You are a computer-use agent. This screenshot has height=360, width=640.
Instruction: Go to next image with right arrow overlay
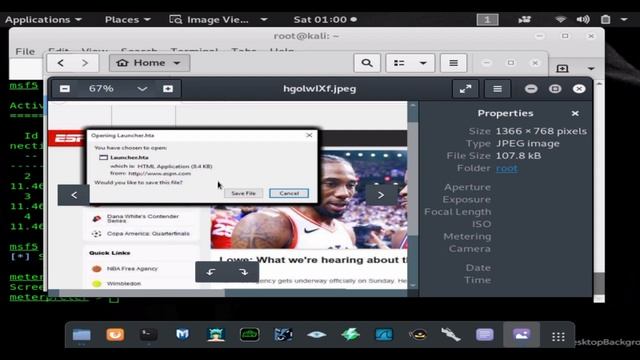380,195
